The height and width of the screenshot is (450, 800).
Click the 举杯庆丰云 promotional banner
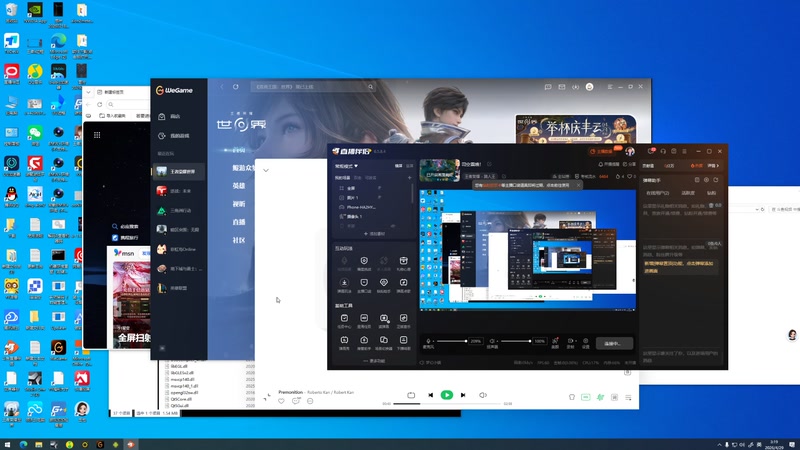(x=576, y=129)
